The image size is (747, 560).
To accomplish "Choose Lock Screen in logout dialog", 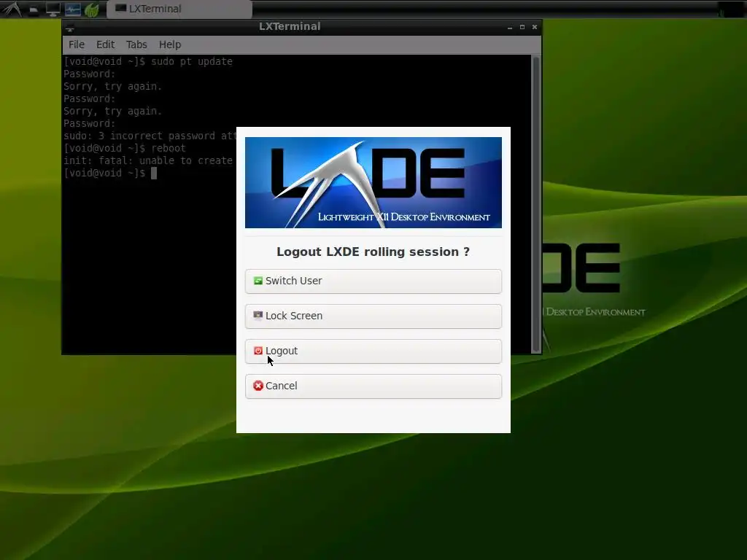I will pyautogui.click(x=373, y=316).
